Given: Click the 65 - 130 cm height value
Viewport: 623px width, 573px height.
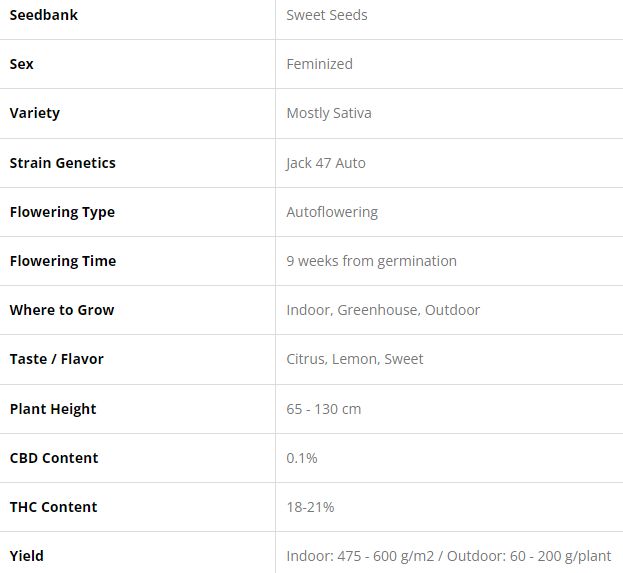Looking at the screenshot, I should pos(323,409).
